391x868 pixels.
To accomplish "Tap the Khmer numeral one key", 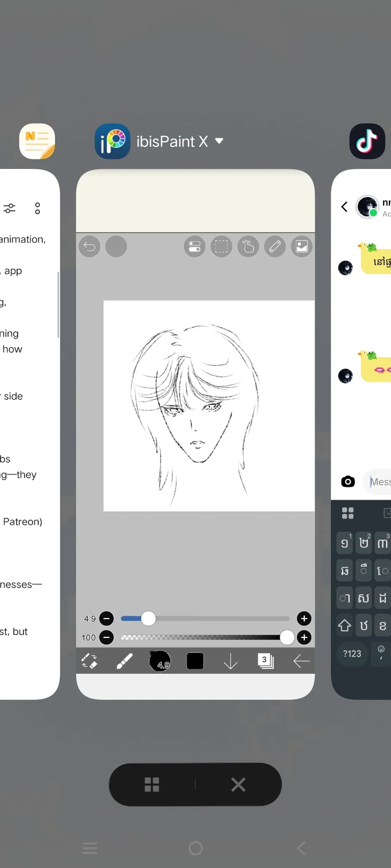I will click(x=345, y=543).
